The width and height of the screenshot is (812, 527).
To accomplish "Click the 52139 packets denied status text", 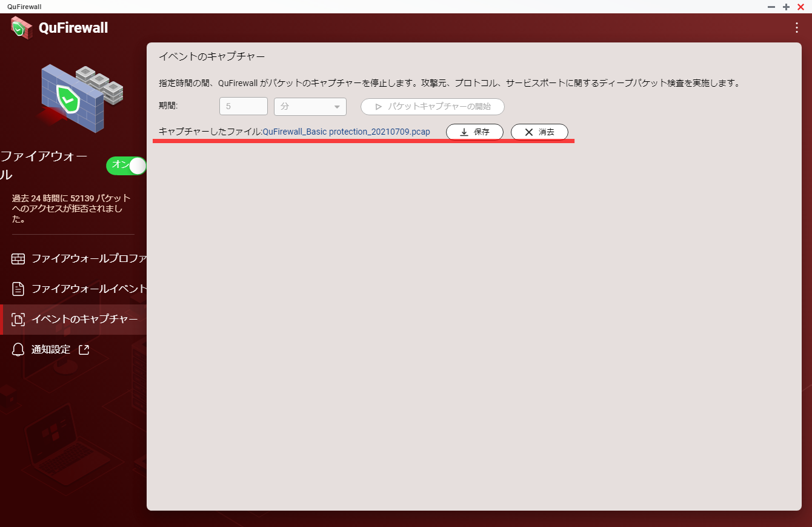I will coord(71,209).
